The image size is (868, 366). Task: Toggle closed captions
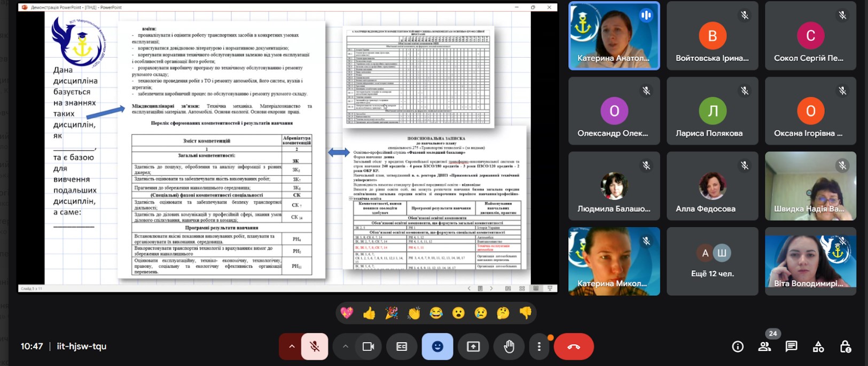click(402, 347)
